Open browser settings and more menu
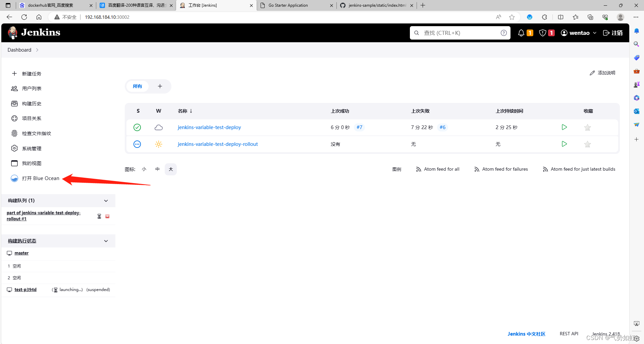Image resolution: width=644 pixels, height=344 pixels. 636,17
